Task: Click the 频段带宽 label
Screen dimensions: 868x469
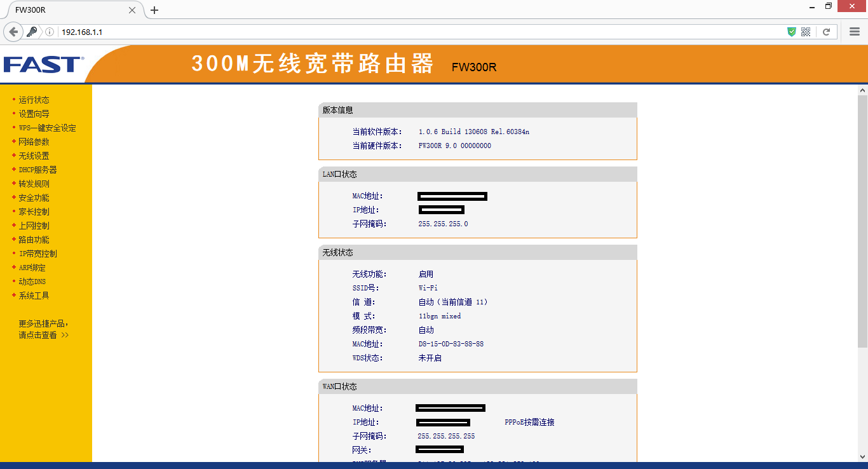Action: 369,330
